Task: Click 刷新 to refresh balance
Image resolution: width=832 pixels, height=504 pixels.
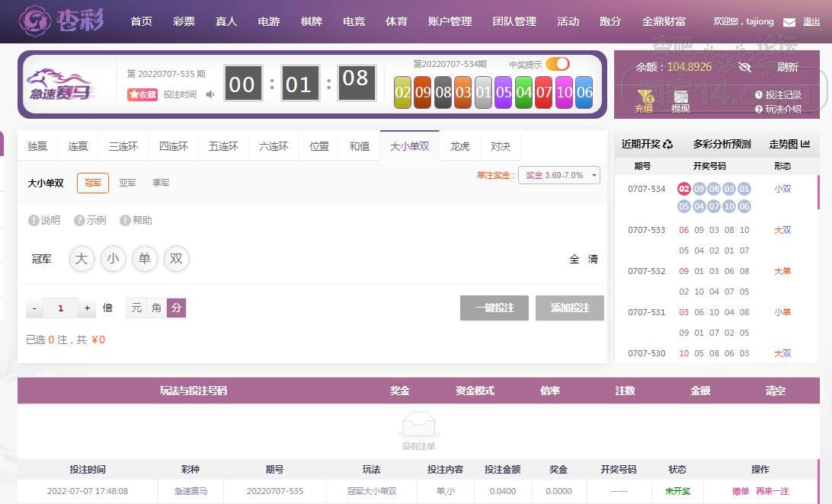Action: click(x=788, y=67)
